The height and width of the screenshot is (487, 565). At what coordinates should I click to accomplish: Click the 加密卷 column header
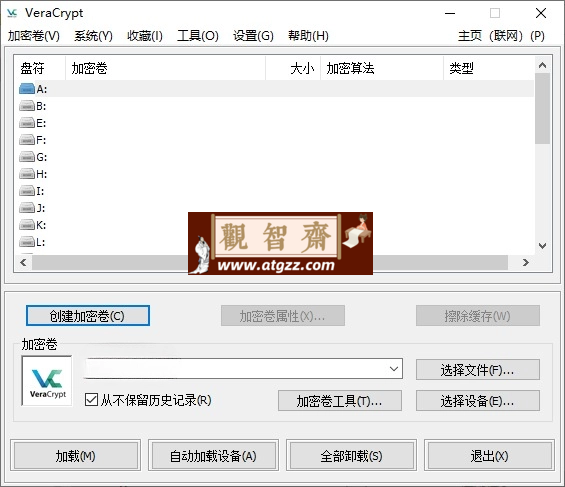pyautogui.click(x=166, y=68)
